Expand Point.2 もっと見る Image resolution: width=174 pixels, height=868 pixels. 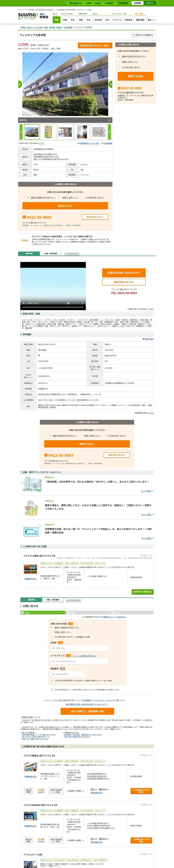147,515
